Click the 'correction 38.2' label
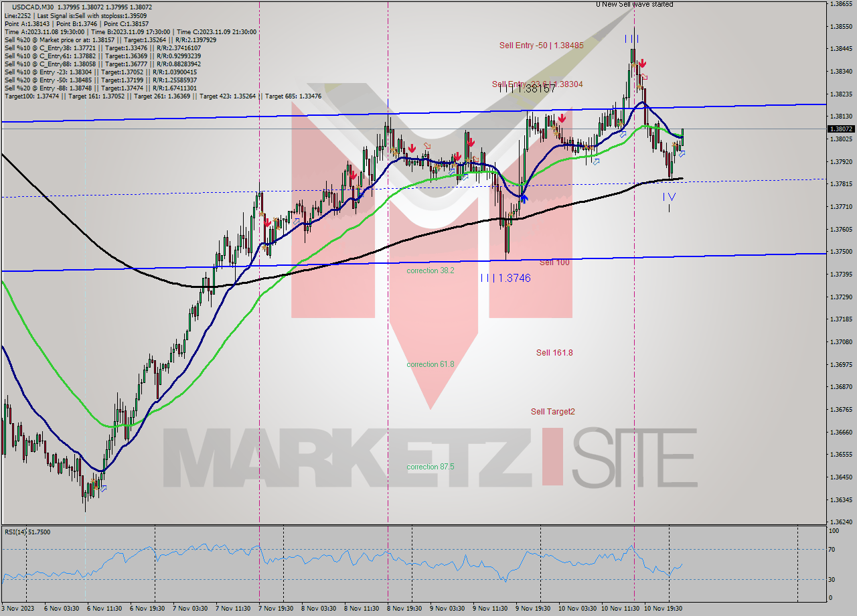 coord(431,271)
